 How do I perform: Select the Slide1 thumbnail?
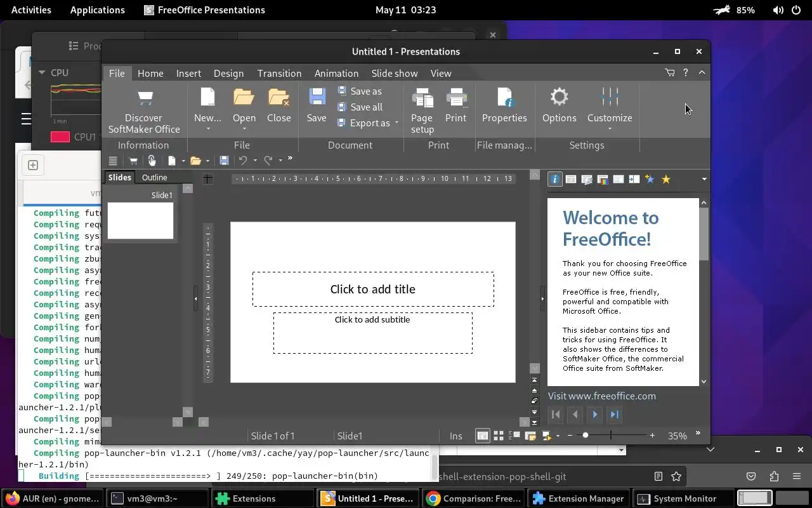point(140,220)
